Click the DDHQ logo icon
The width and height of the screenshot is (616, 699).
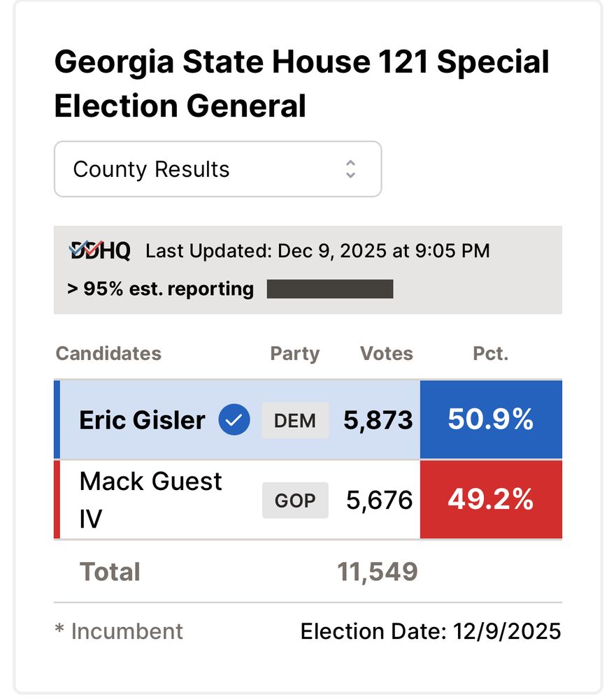[100, 250]
